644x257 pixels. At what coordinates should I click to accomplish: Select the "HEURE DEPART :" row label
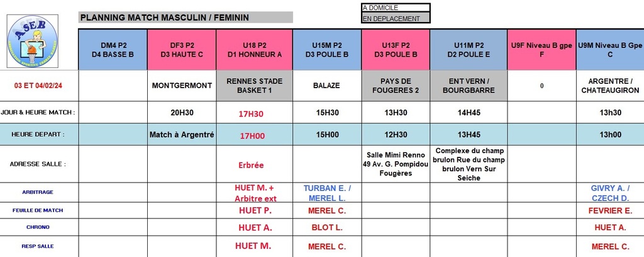39,134
